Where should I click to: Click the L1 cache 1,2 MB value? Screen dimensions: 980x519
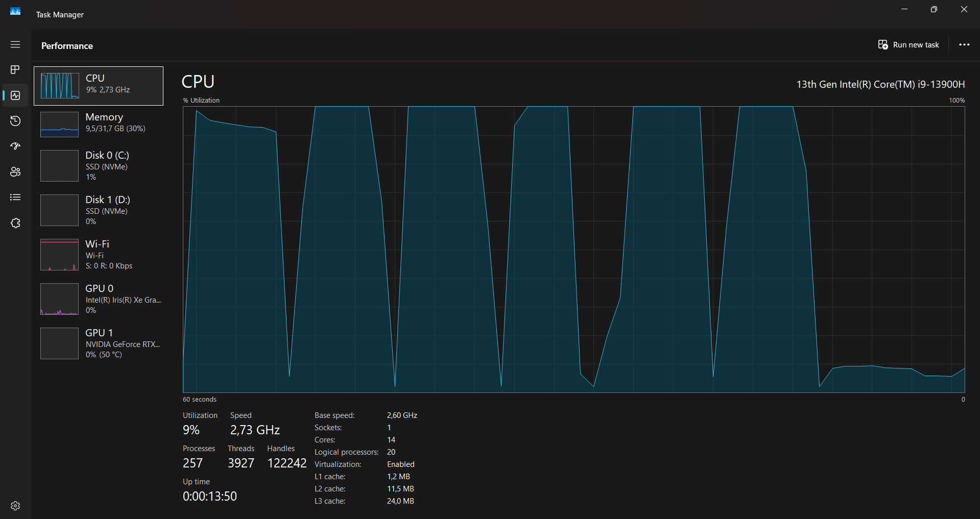(398, 477)
